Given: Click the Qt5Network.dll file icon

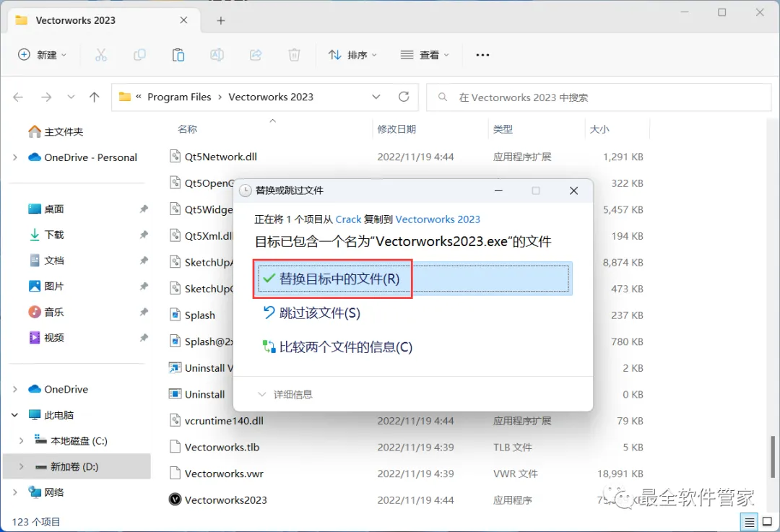Looking at the screenshot, I should pos(175,156).
